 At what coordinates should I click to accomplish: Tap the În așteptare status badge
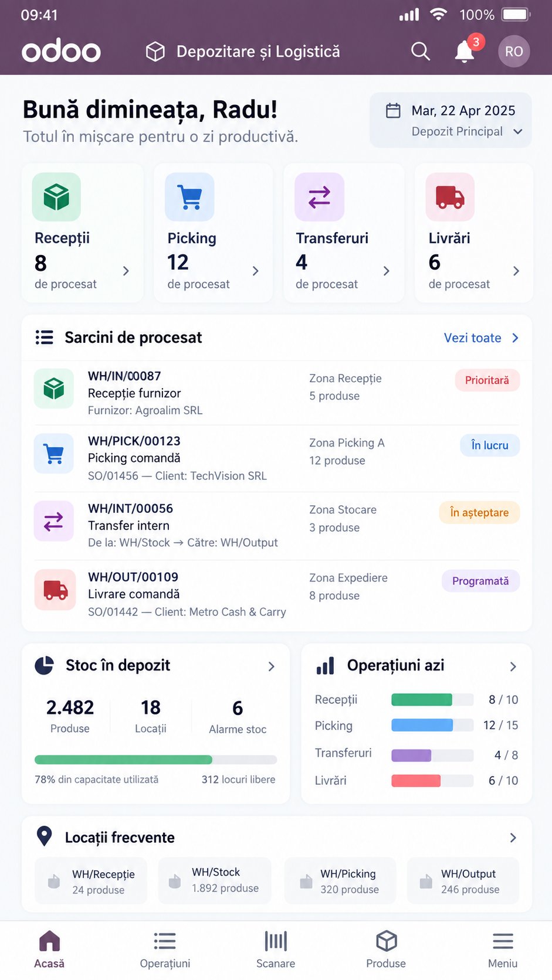tap(479, 513)
